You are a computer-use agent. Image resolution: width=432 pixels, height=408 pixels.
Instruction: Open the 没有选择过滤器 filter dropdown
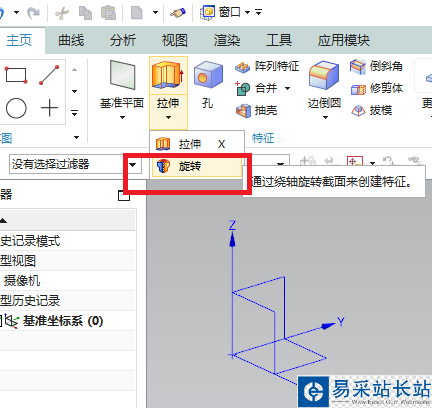click(x=133, y=164)
